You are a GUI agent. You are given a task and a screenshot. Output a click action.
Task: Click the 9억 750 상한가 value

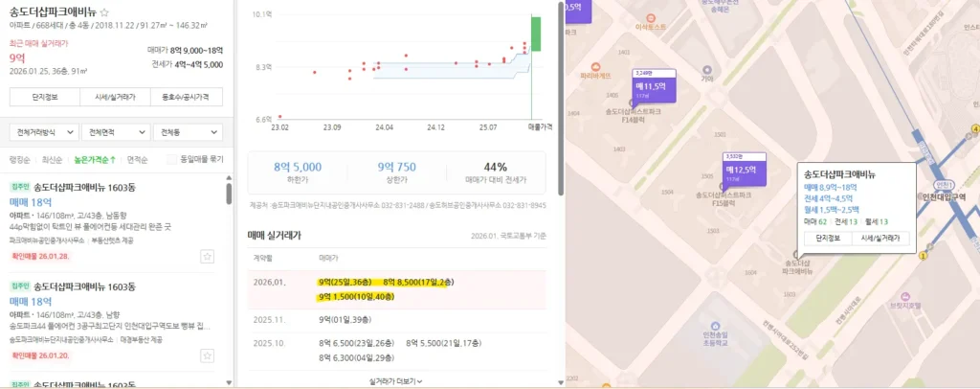click(x=396, y=167)
